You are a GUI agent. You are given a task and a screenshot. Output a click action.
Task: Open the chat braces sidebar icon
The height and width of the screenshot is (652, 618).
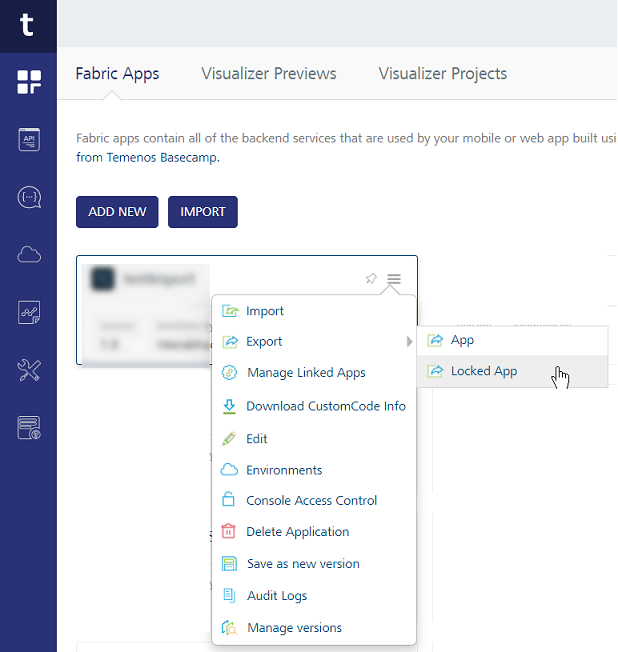[x=29, y=197]
